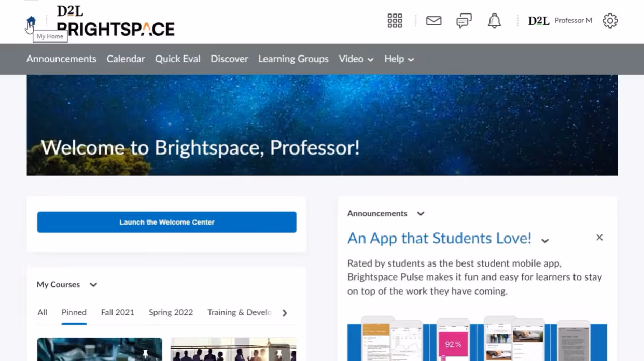This screenshot has height=361, width=644.
Task: Open Quick Eval in the navbar
Action: [x=177, y=59]
